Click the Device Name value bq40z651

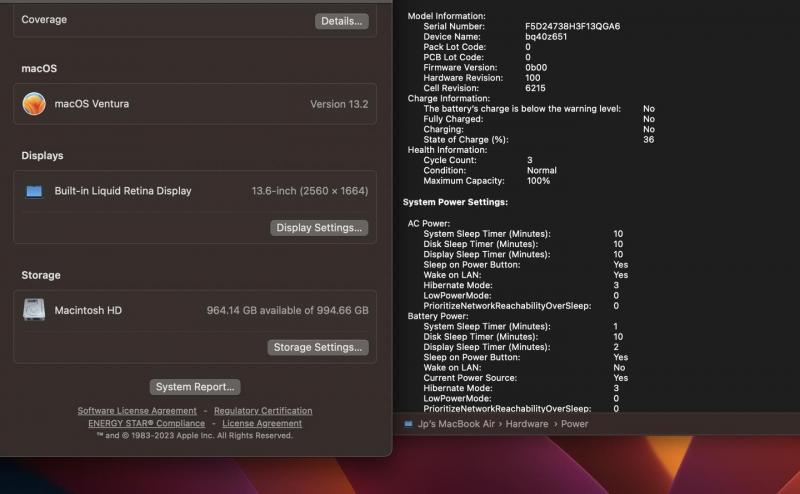point(548,36)
